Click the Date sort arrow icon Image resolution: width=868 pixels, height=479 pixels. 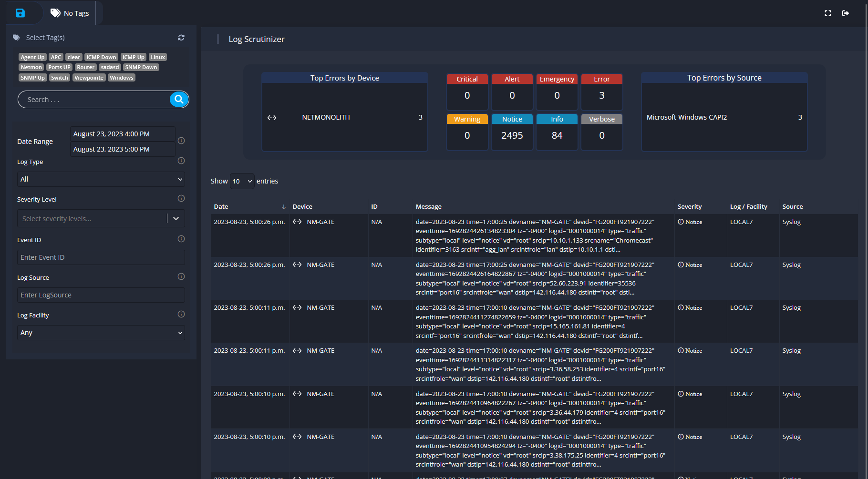284,207
